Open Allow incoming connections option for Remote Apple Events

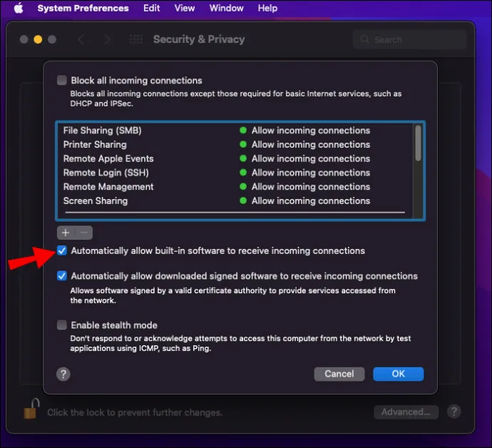311,158
